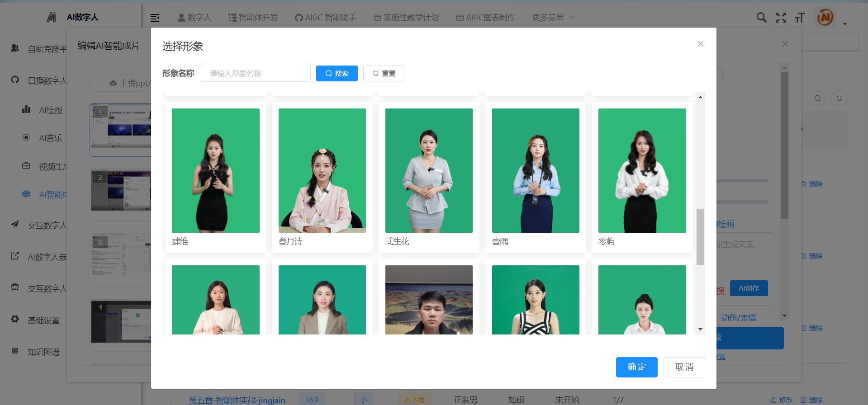
Task: Select the 肆维 avatar thumbnail
Action: coord(216,171)
